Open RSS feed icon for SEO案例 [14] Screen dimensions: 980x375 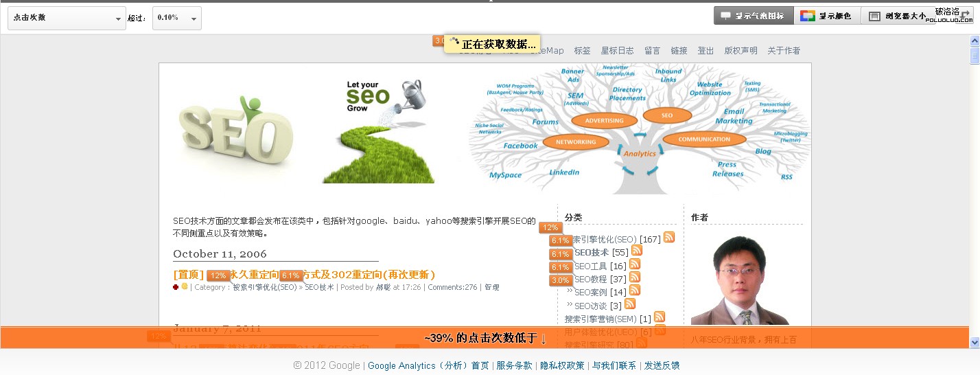(635, 291)
